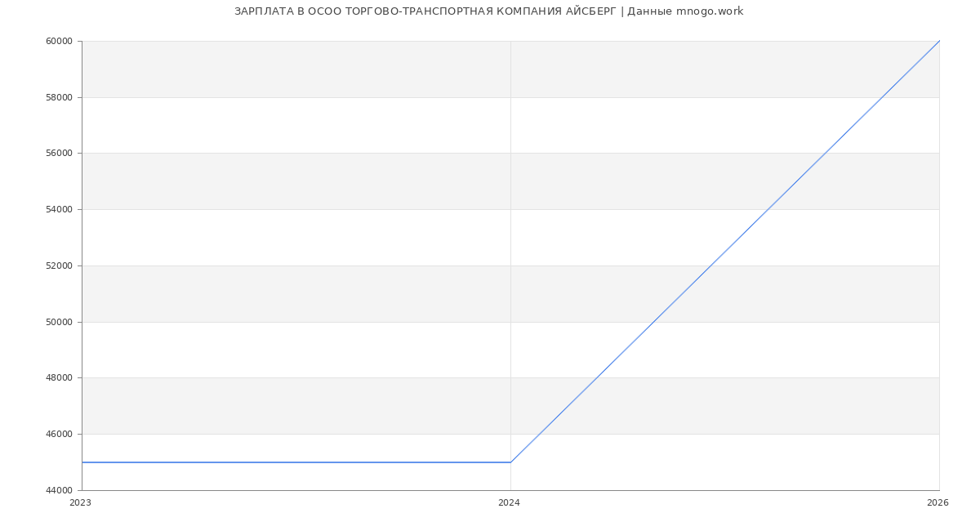This screenshot has height=531, width=980.
Task: Select the 58000 y-axis label
Action: click(x=60, y=97)
